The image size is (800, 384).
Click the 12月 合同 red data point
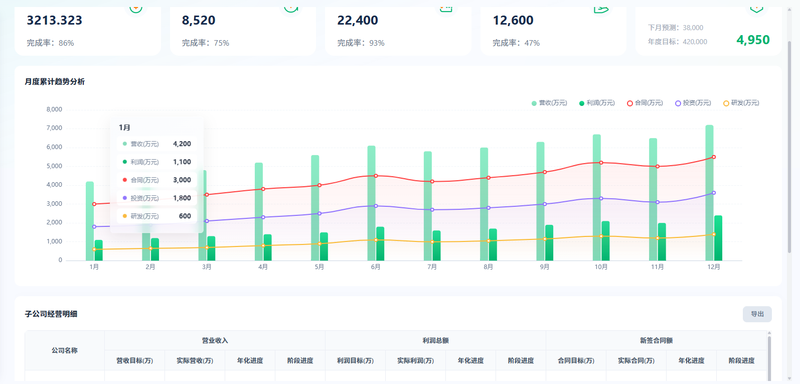[714, 157]
